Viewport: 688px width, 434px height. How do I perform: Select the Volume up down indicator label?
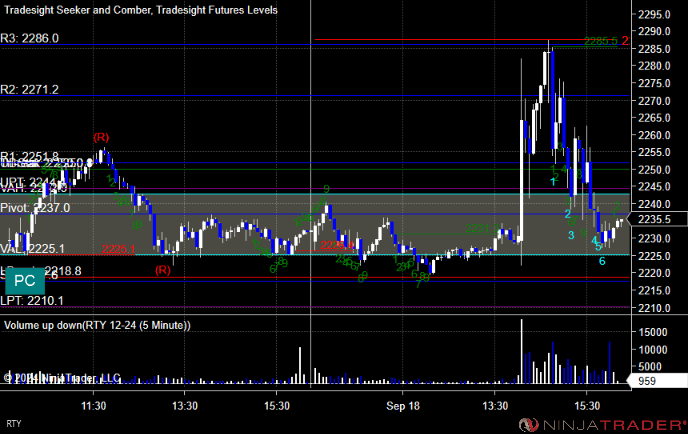pos(97,325)
